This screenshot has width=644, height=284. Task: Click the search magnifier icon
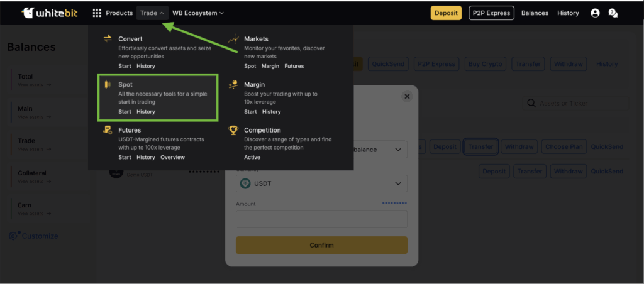pyautogui.click(x=531, y=104)
